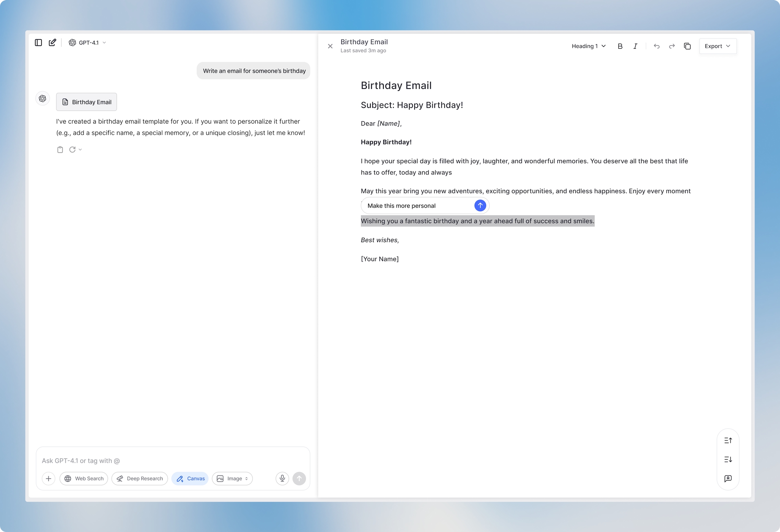Toggle the sidebar panel icon

pyautogui.click(x=38, y=43)
